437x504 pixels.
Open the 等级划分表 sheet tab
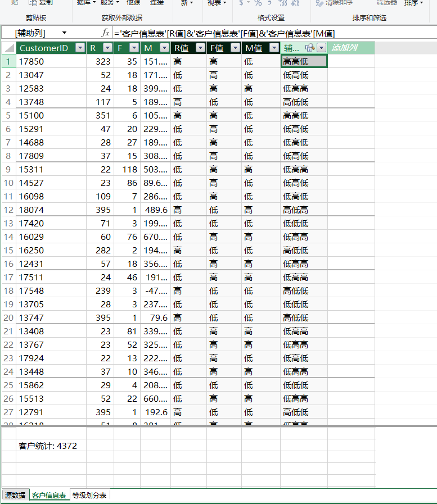[89, 495]
